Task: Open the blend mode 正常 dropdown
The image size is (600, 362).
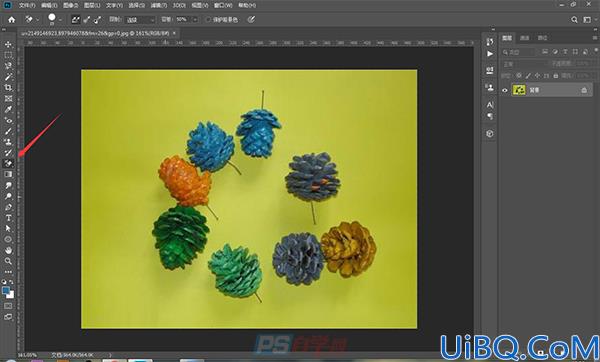Action: tap(524, 64)
